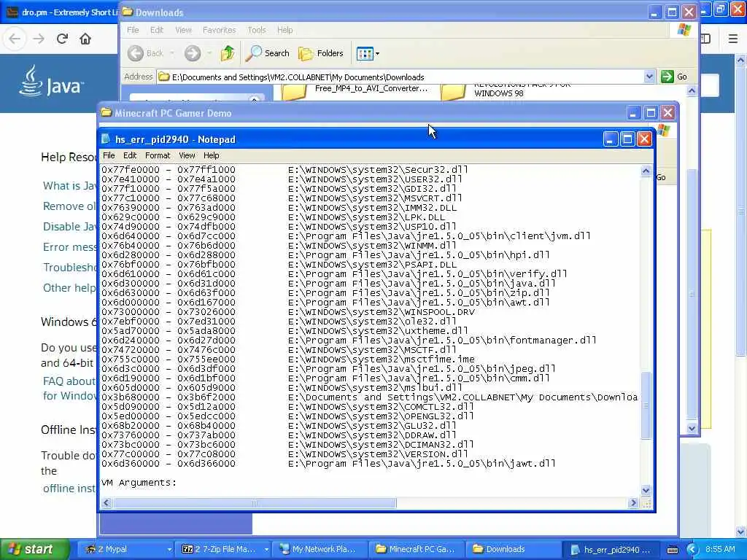The width and height of the screenshot is (747, 560).
Task: Open Notepad Help menu
Action: 211,155
